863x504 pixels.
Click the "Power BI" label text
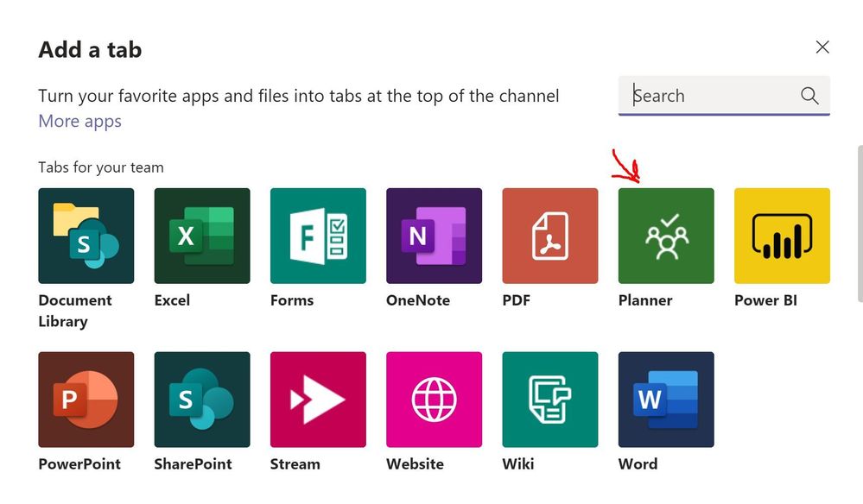pos(765,300)
